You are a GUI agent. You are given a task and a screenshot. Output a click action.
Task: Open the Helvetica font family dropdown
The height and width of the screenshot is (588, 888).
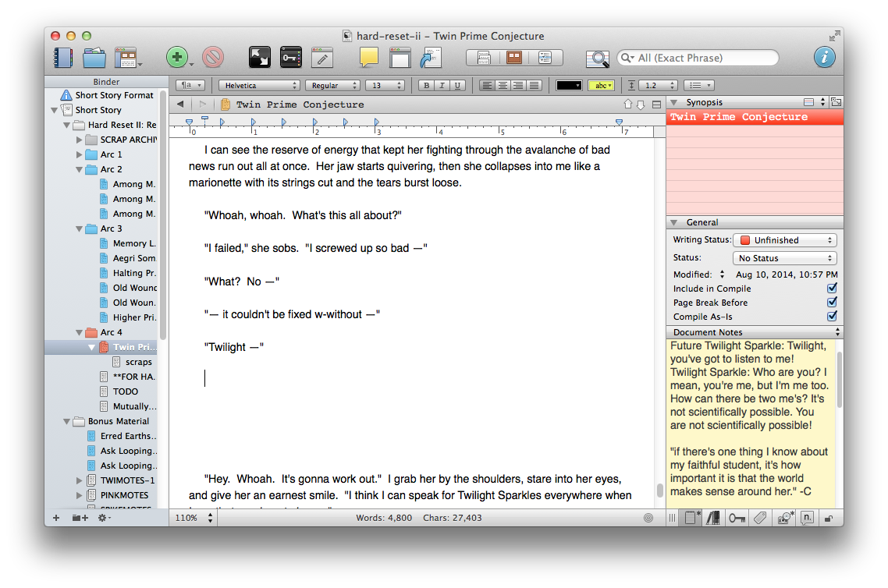coord(260,86)
